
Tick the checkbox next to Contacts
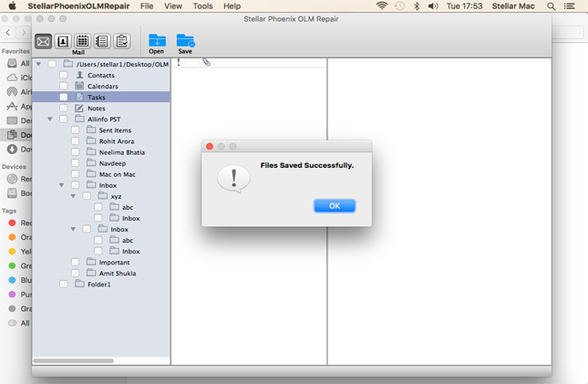64,76
